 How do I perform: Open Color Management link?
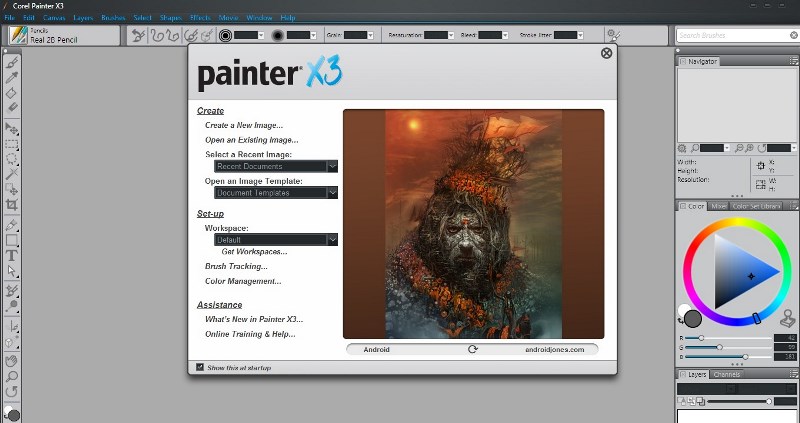(243, 281)
